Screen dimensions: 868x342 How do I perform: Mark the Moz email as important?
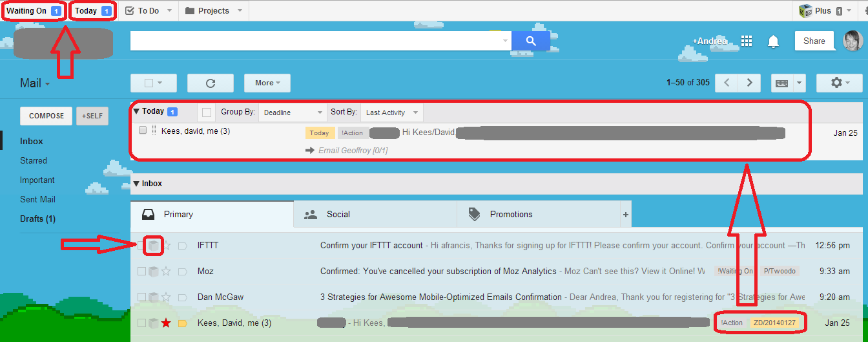tap(182, 272)
